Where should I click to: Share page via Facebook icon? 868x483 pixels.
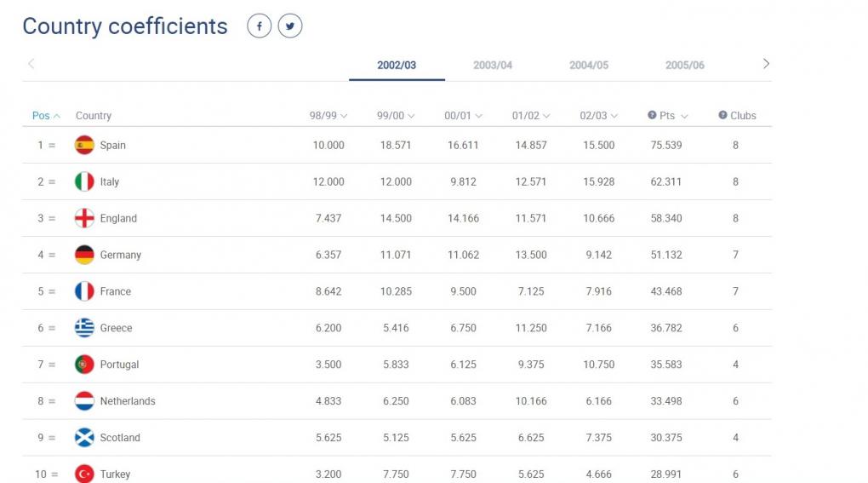coord(259,26)
